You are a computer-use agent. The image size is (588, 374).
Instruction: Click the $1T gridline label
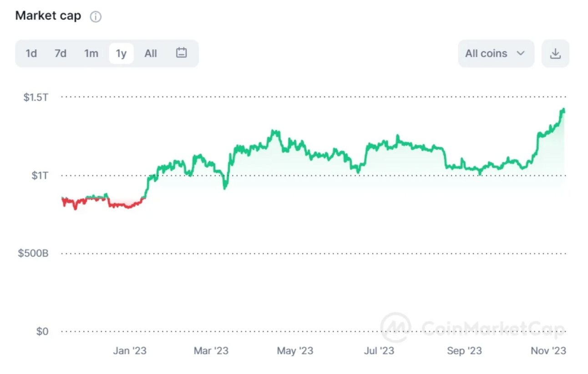(40, 175)
